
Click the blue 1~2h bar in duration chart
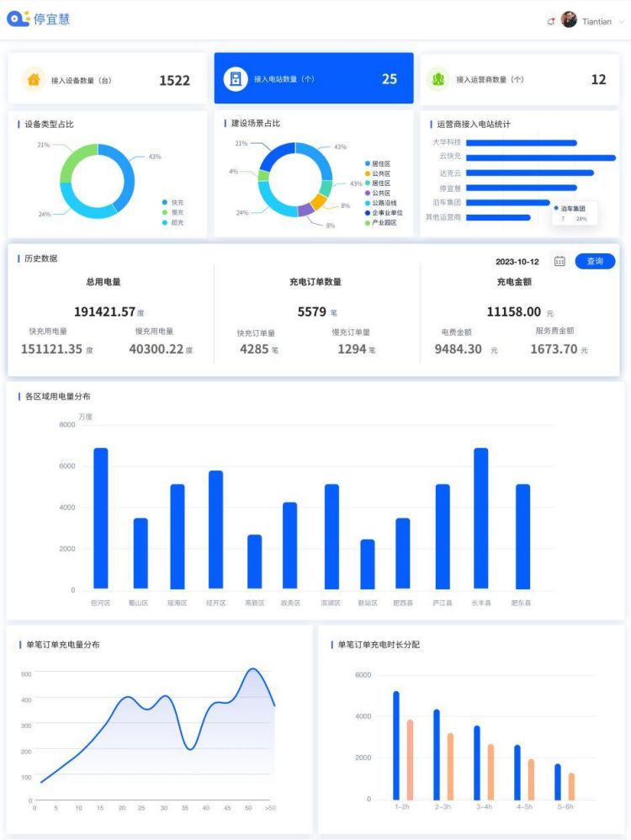396,745
